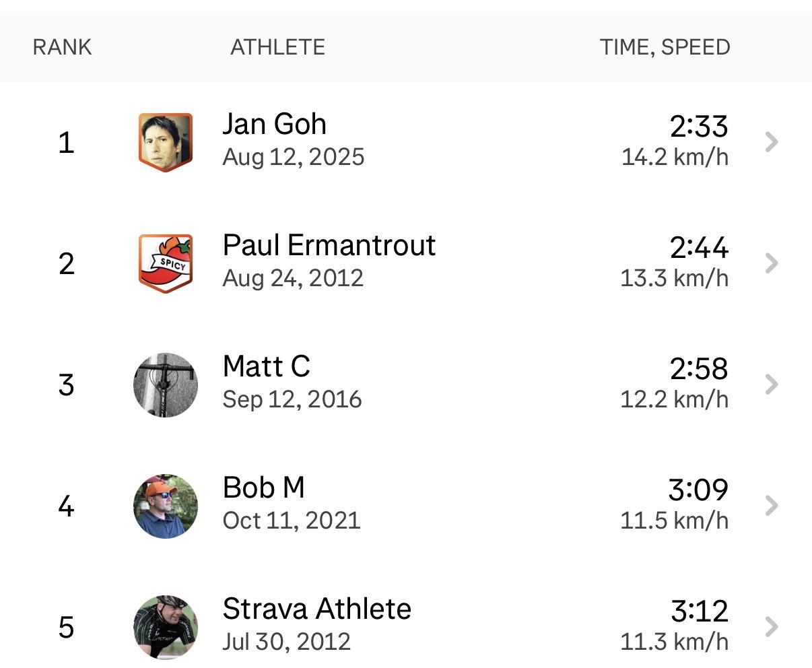This screenshot has width=812, height=668.
Task: Tap Bob M's profile photo
Action: (166, 506)
